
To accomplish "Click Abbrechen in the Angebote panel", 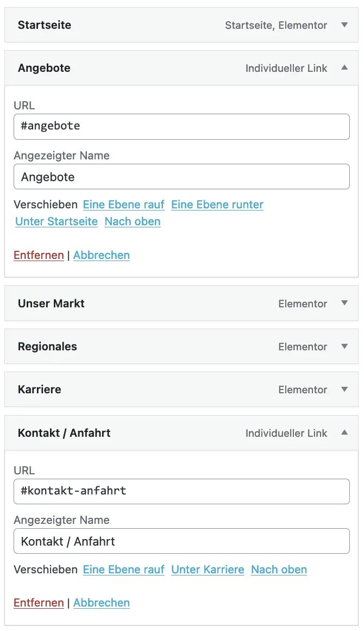I will pyautogui.click(x=102, y=255).
